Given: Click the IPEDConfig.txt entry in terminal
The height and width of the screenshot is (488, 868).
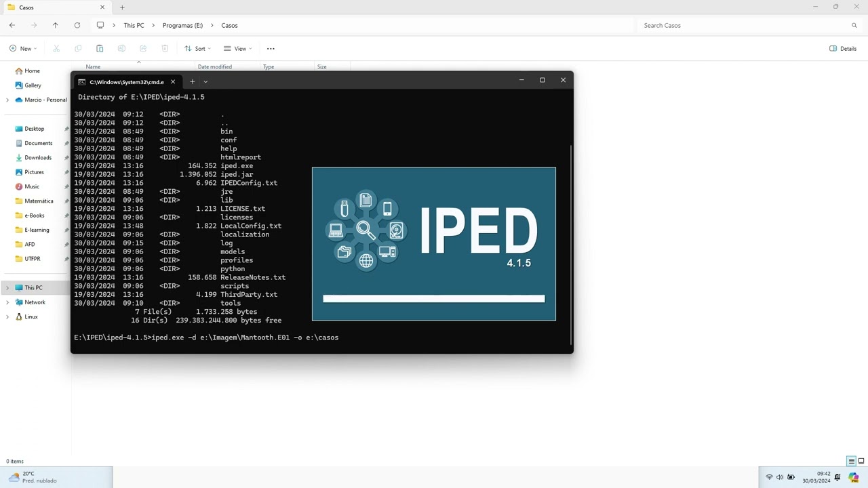Looking at the screenshot, I should 249,183.
